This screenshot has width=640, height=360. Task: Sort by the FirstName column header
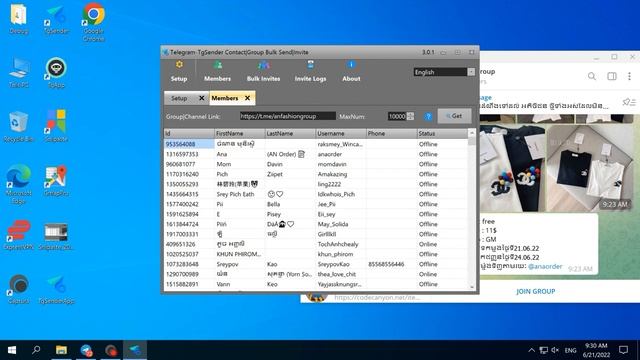(x=240, y=133)
